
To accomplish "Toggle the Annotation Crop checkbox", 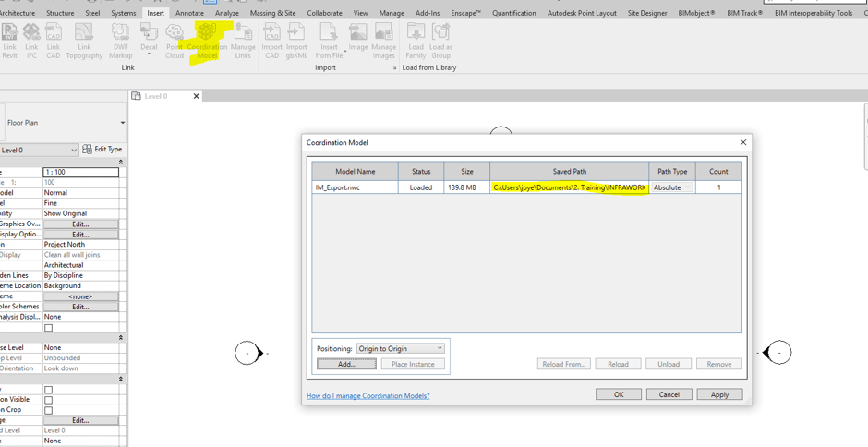I will [49, 410].
